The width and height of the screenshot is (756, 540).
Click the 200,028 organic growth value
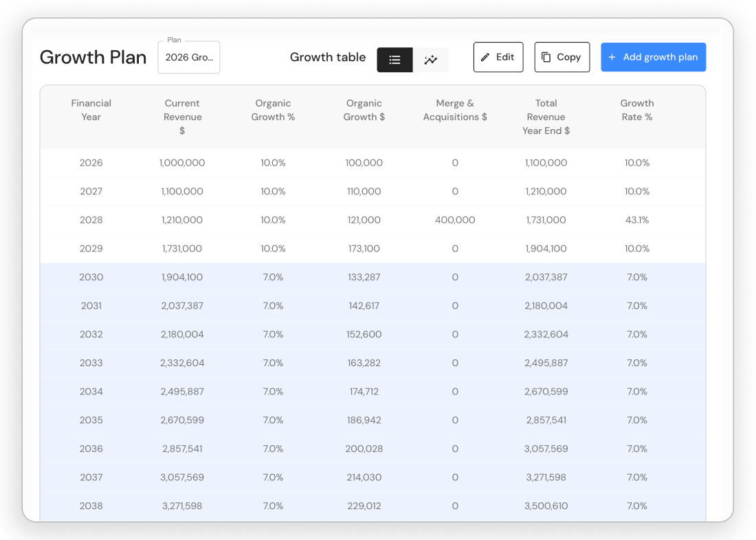364,449
